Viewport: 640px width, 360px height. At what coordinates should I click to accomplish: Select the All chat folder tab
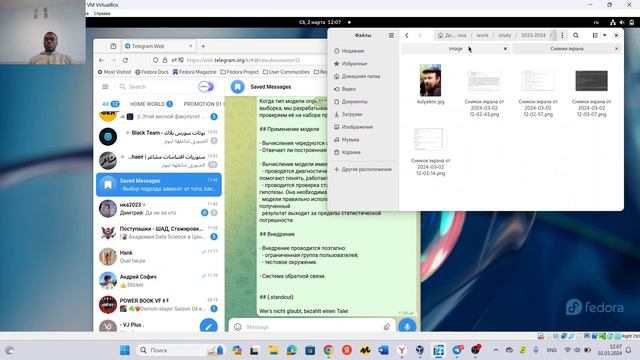tap(110, 104)
